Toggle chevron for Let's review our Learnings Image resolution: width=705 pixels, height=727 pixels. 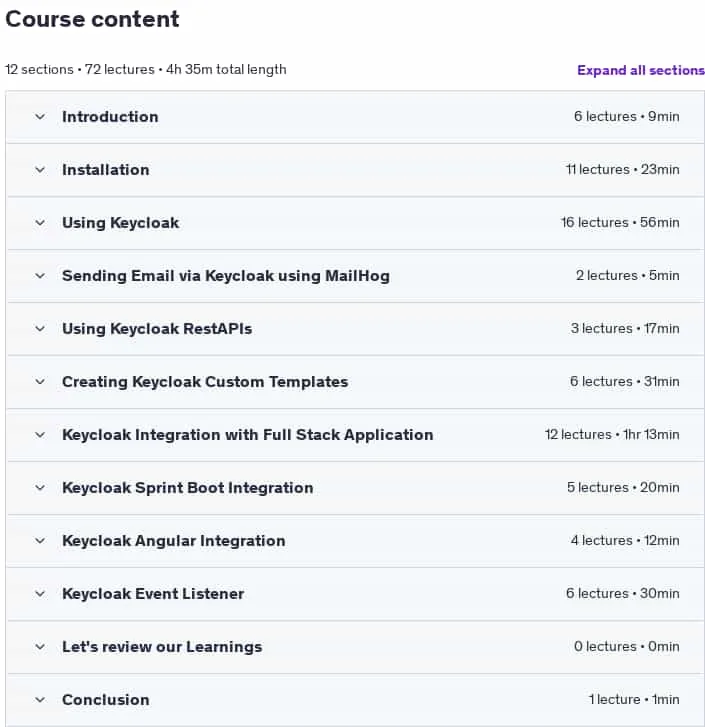coord(40,647)
